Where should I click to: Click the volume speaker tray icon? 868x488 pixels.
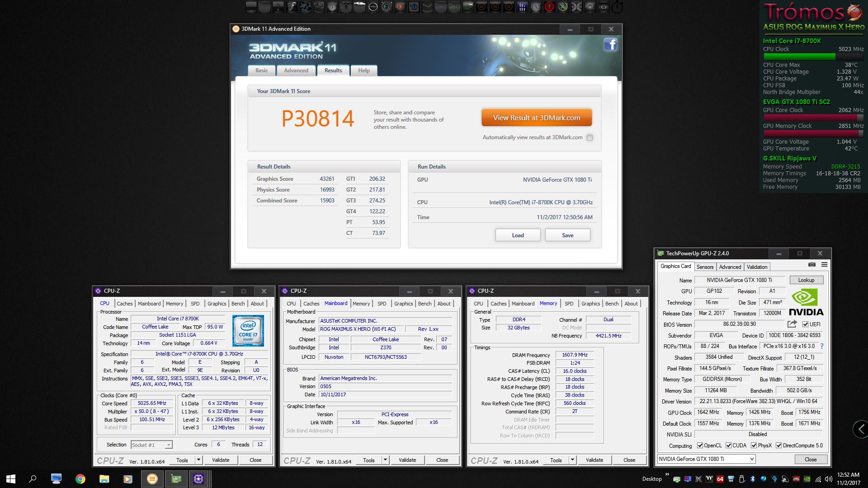829,479
